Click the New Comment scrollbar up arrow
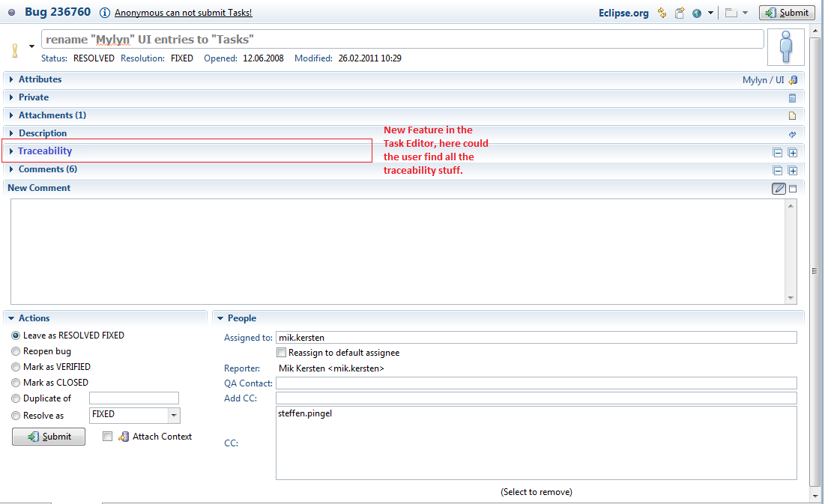Screen dimensions: 825x504 tap(791, 206)
